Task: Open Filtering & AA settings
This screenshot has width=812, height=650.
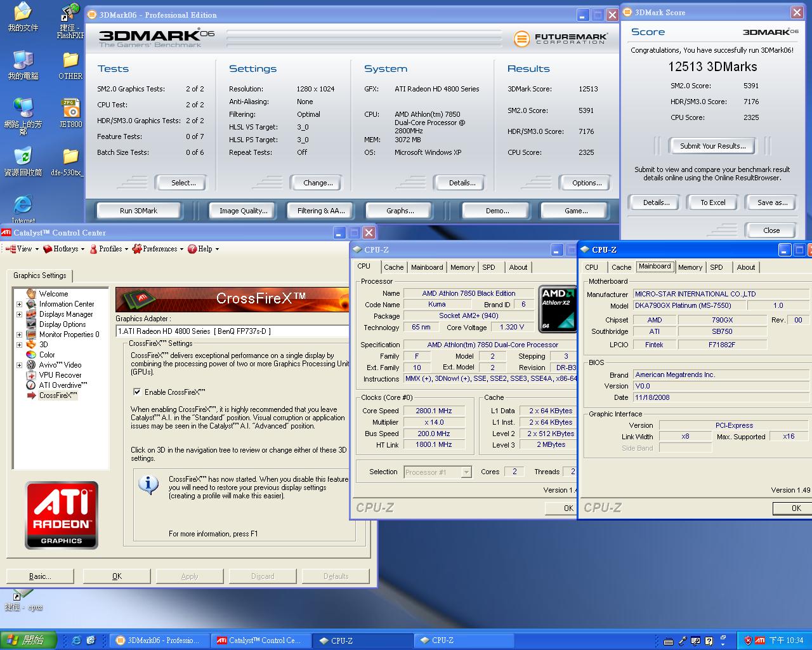Action: tap(321, 211)
